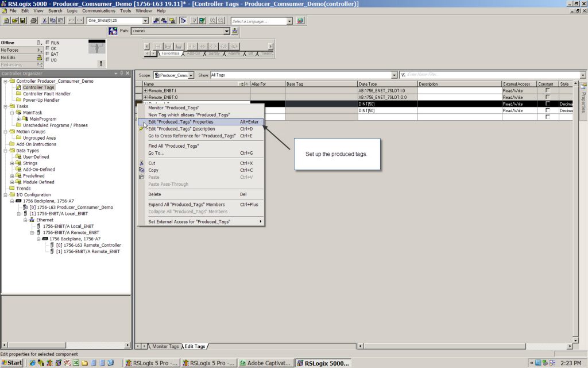This screenshot has height=368, width=588.
Task: Click the No Edits lock icon
Action: pyautogui.click(x=39, y=57)
